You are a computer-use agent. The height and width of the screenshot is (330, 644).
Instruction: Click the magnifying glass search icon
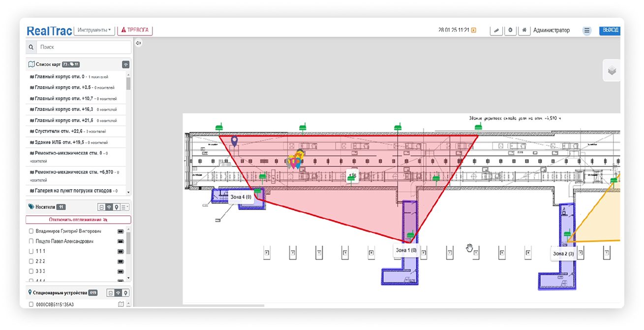point(31,47)
